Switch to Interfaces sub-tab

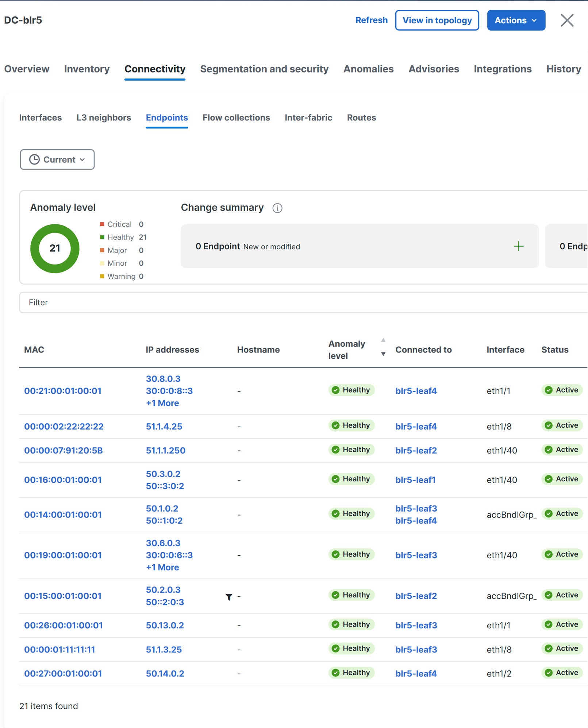[x=41, y=118]
